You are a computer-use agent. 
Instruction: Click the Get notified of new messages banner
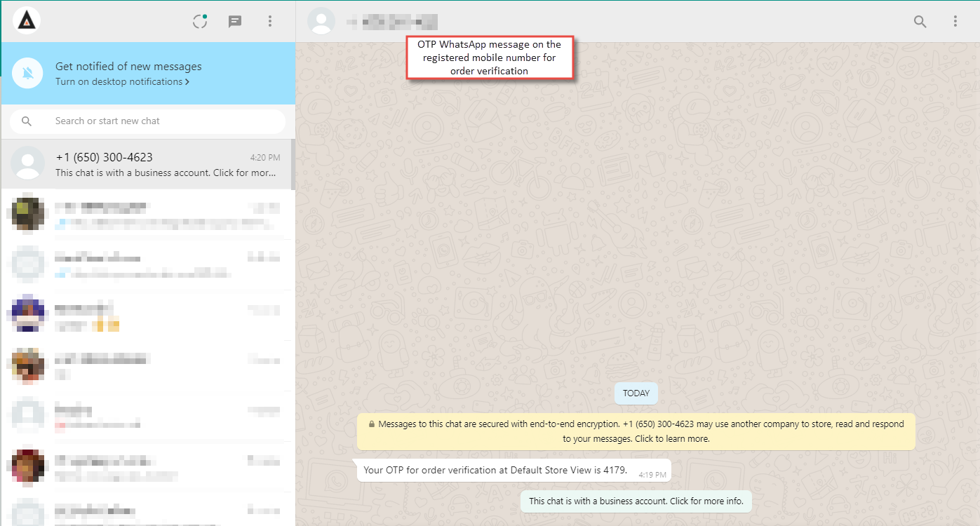148,74
